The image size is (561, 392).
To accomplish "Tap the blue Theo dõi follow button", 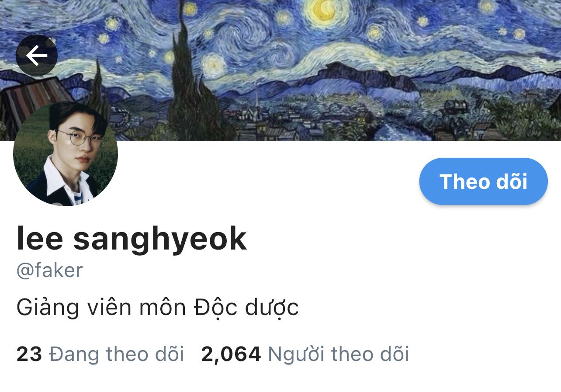I will click(x=483, y=181).
